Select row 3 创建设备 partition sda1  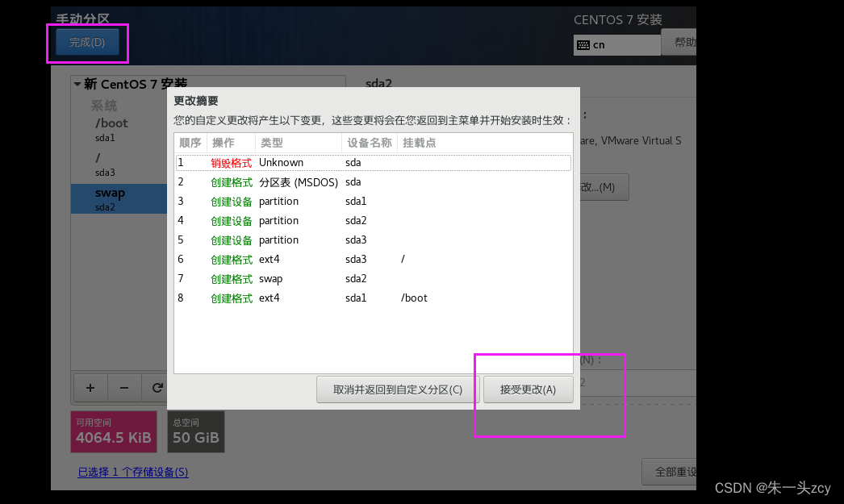pos(374,201)
